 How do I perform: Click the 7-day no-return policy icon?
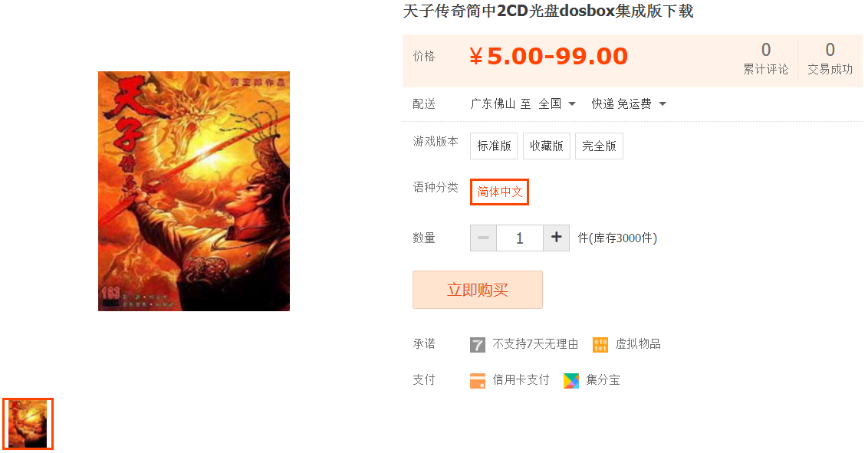pyautogui.click(x=477, y=345)
